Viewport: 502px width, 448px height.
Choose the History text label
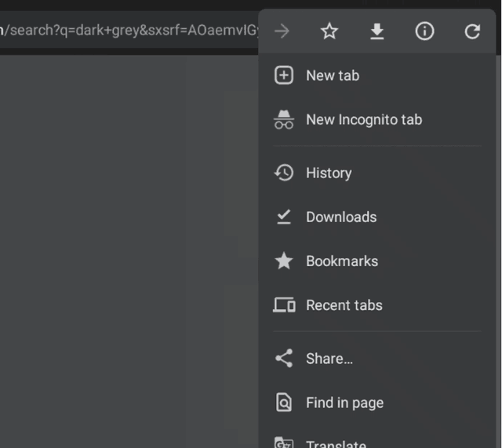pyautogui.click(x=329, y=173)
